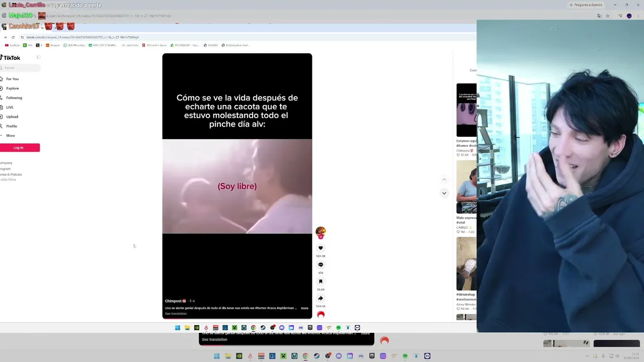Open the spinning red sound disc
This screenshot has height=362, width=644.
coord(320,315)
